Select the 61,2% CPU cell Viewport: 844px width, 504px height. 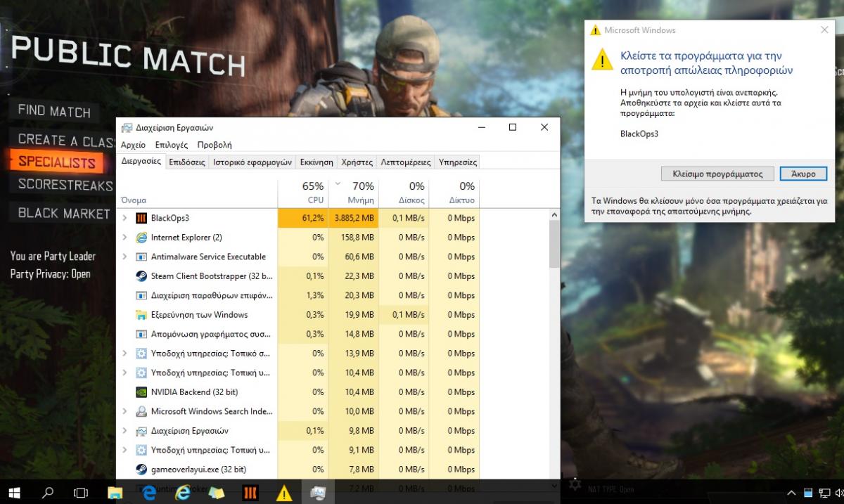click(302, 218)
